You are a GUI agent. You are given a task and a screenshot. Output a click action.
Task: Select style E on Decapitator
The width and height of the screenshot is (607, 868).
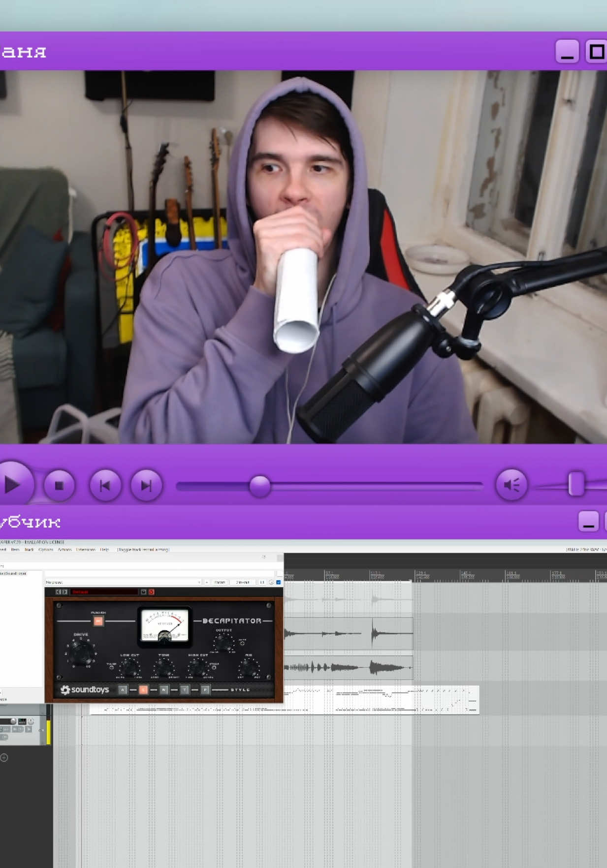coord(143,690)
